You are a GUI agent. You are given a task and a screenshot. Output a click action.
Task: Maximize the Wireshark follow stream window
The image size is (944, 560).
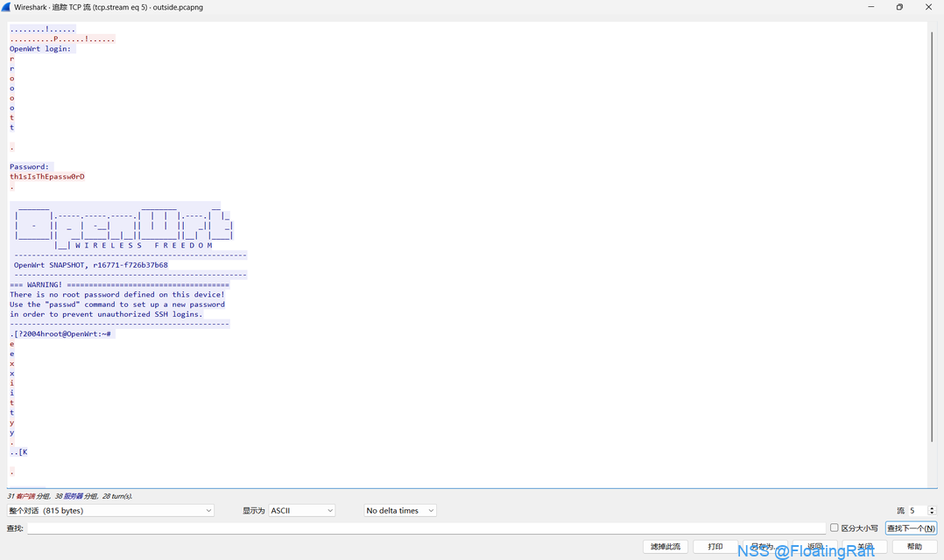pos(899,7)
